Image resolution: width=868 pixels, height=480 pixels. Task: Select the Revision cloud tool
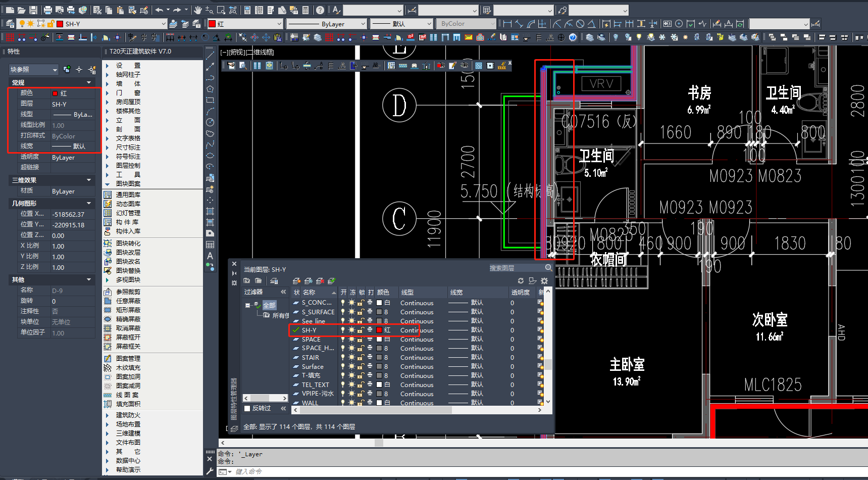pyautogui.click(x=210, y=133)
